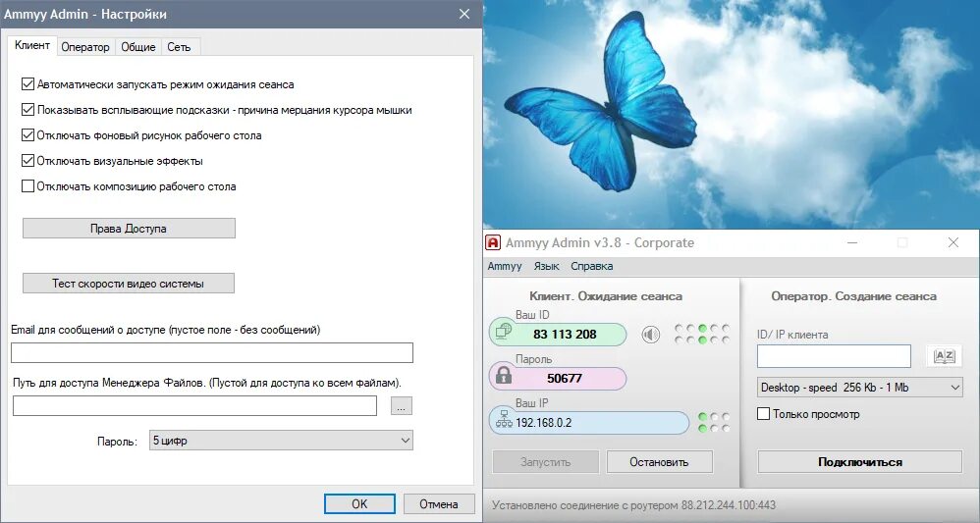The height and width of the screenshot is (523, 980).
Task: Click the contact book AZ icon
Action: point(944,356)
